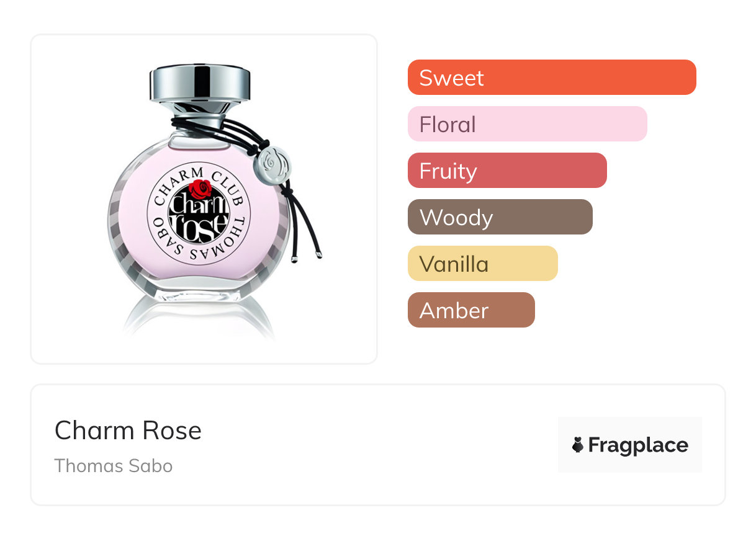Select the Sweet accord bar
Viewport: 756px width, 536px height.
(x=552, y=78)
